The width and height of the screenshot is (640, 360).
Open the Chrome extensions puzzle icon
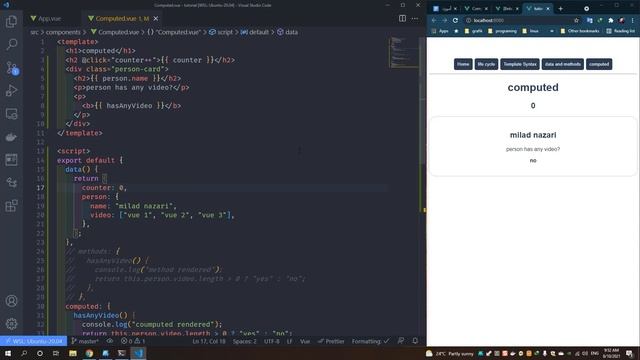pyautogui.click(x=611, y=20)
